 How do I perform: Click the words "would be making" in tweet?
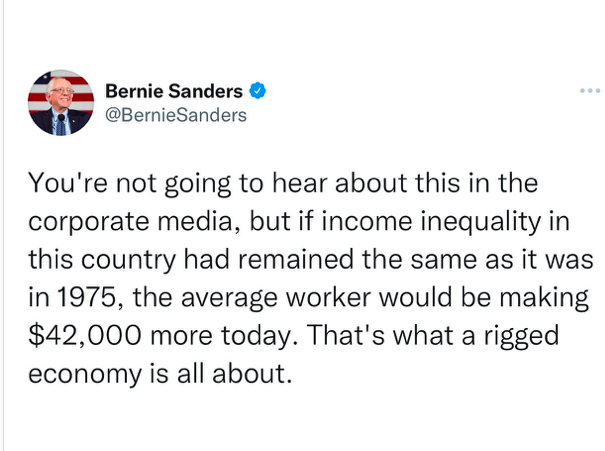pos(484,298)
